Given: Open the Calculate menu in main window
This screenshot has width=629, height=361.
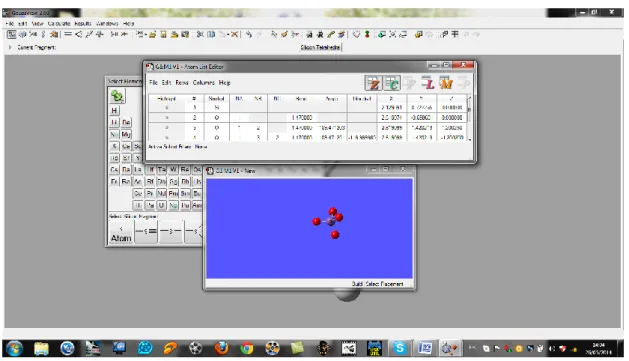Looking at the screenshot, I should [59, 24].
